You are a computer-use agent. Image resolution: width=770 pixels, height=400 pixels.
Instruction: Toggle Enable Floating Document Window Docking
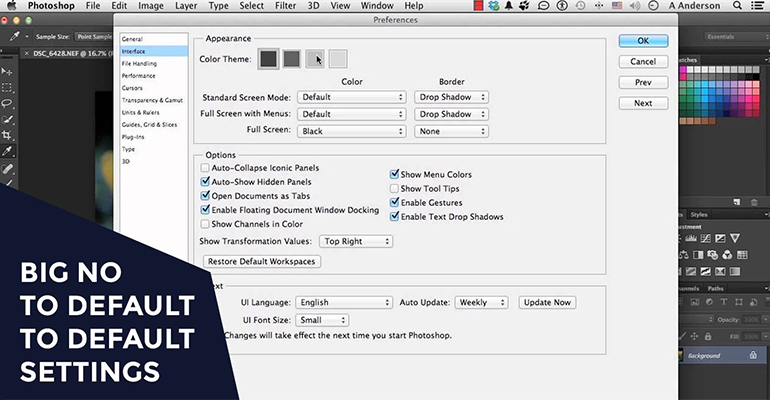pos(205,210)
